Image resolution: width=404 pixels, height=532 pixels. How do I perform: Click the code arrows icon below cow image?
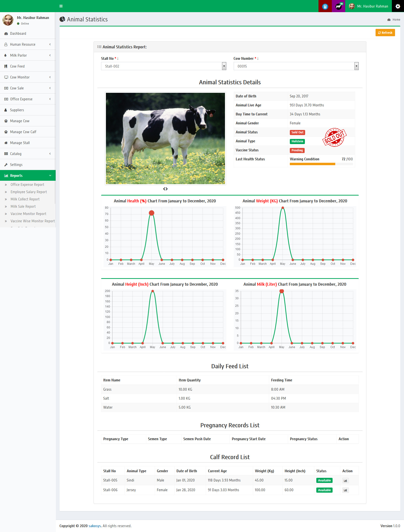[x=165, y=189]
